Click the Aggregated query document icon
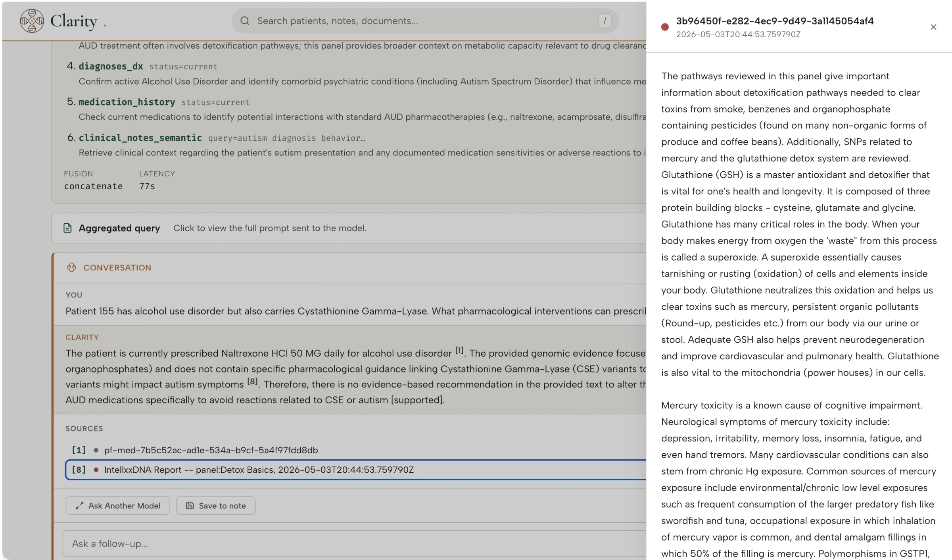 pyautogui.click(x=67, y=228)
